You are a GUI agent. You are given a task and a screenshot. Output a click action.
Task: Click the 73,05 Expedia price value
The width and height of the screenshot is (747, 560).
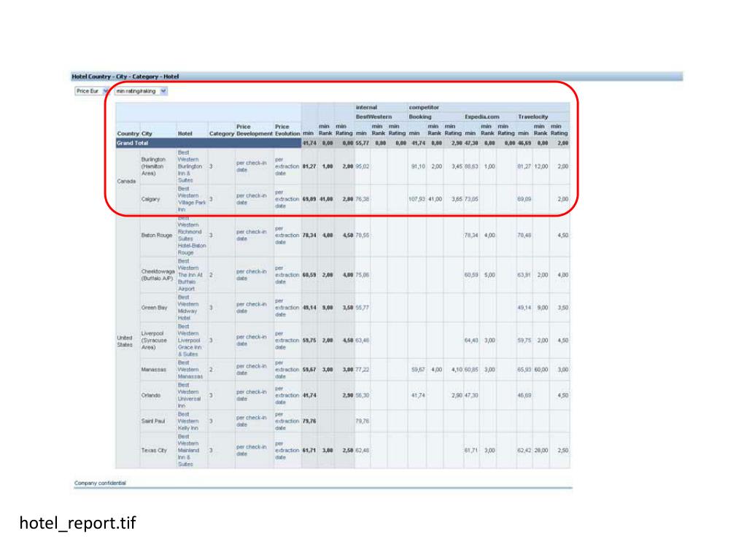(471, 199)
